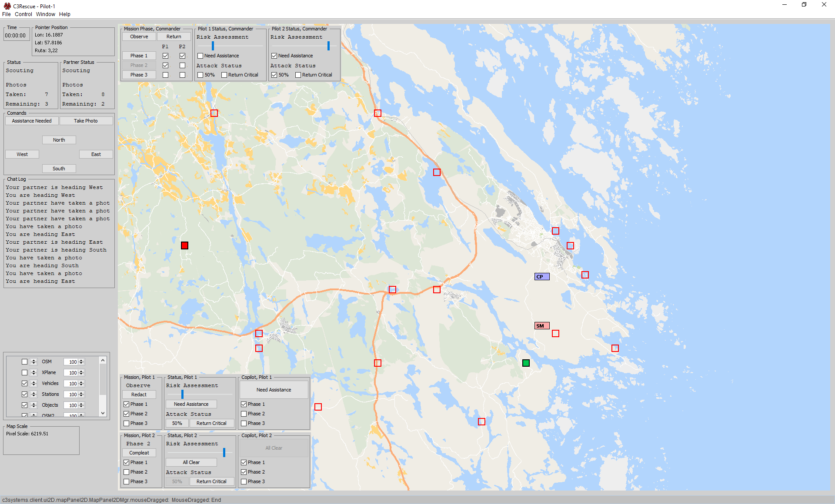Open the Window menu
This screenshot has width=835, height=504.
click(x=45, y=14)
